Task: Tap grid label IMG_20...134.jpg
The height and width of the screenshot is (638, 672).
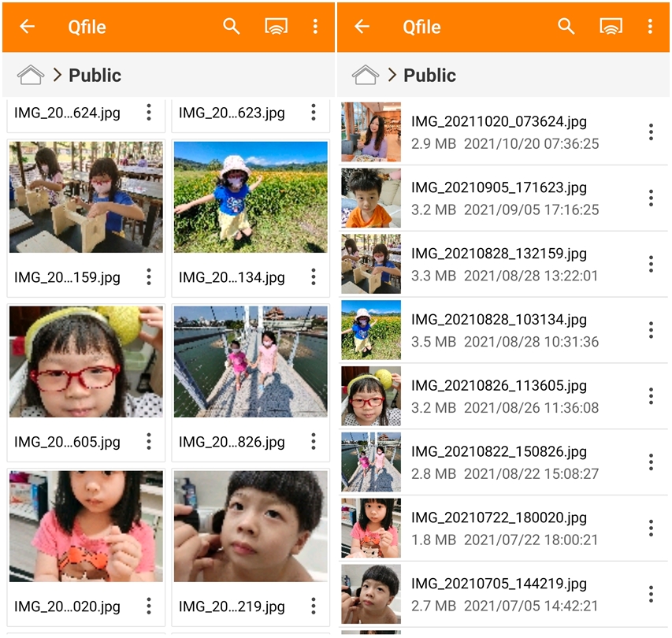Action: click(232, 278)
